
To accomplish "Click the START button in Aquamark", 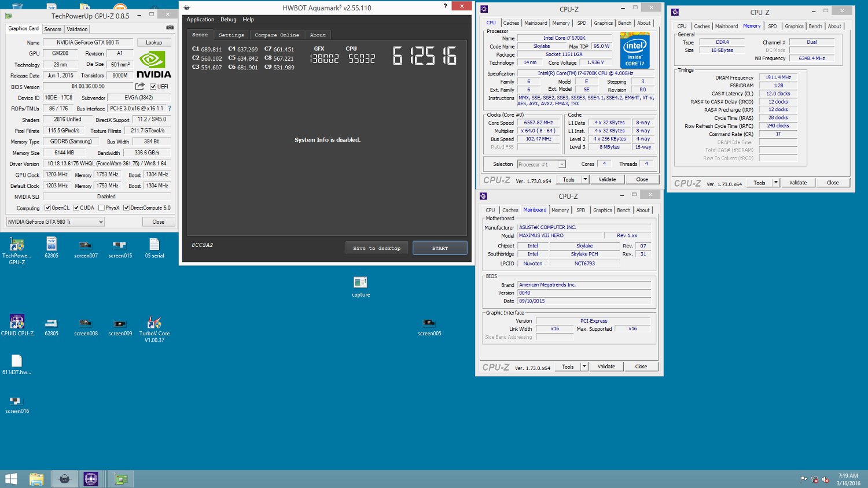I will [440, 248].
